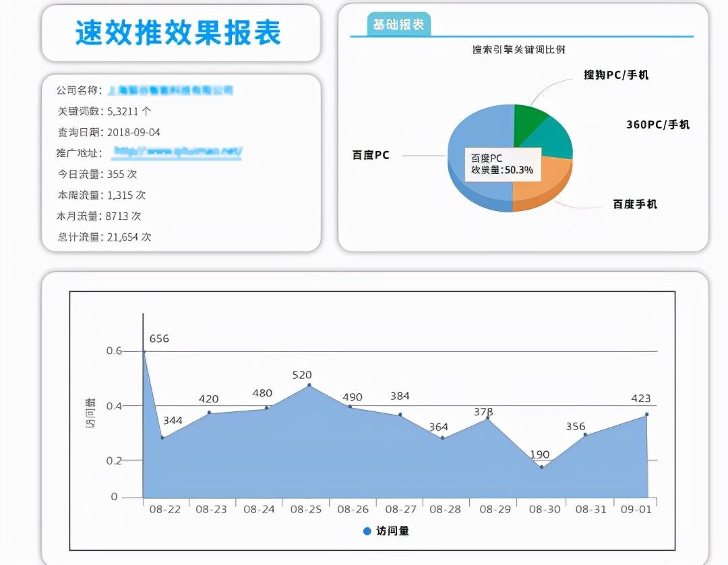Click the 本月流量 8713 次 row
Viewport: 728px width, 565px height.
(x=99, y=216)
